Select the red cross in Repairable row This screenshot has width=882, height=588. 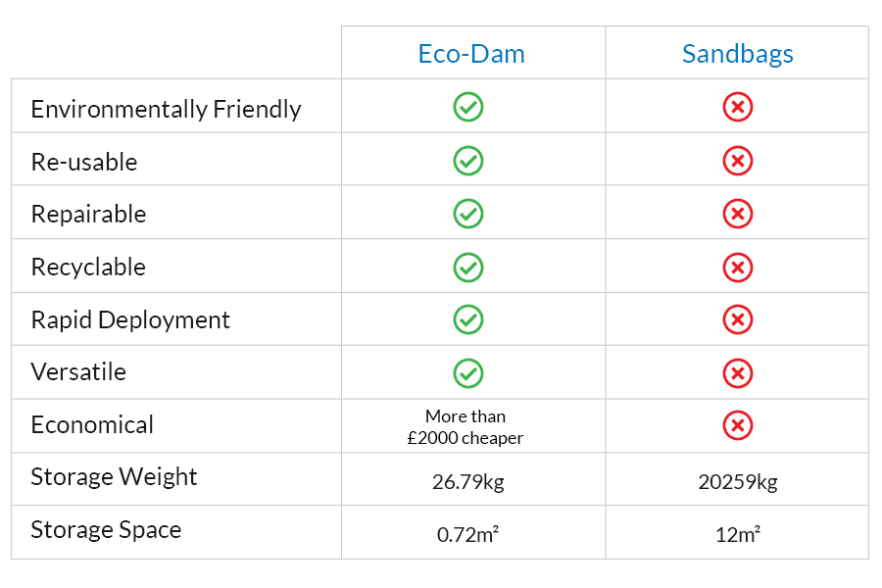(737, 213)
